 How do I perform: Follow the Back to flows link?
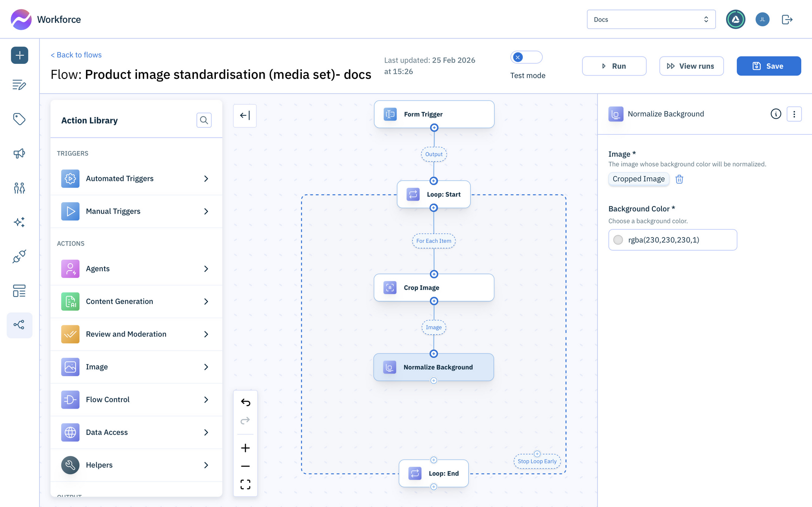pyautogui.click(x=76, y=55)
